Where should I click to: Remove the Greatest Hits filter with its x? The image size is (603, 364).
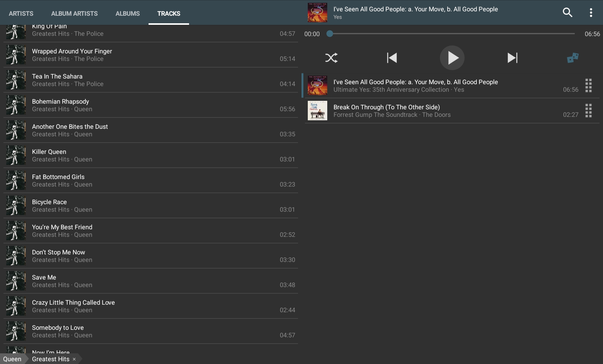point(74,359)
